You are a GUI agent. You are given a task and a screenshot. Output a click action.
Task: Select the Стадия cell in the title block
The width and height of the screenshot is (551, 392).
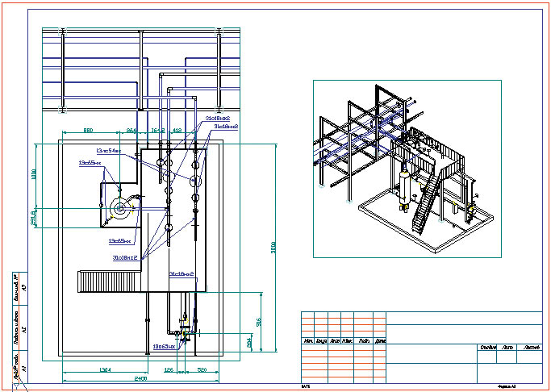pyautogui.click(x=486, y=348)
